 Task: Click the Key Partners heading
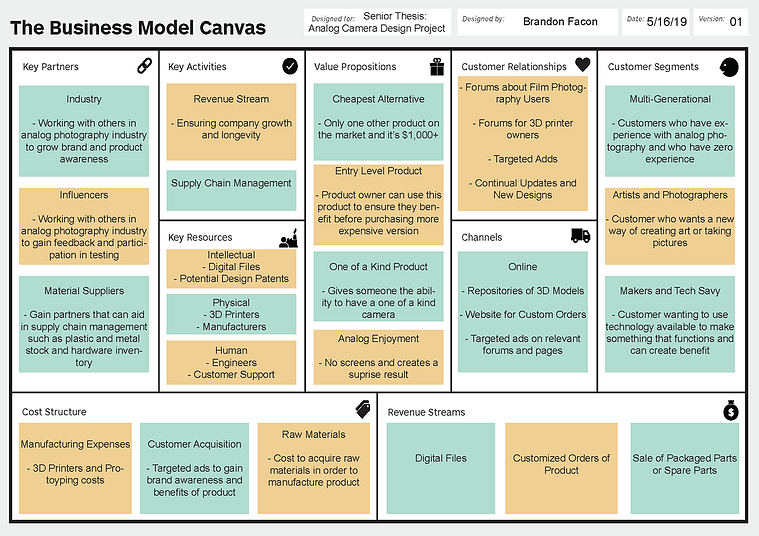pyautogui.click(x=50, y=67)
